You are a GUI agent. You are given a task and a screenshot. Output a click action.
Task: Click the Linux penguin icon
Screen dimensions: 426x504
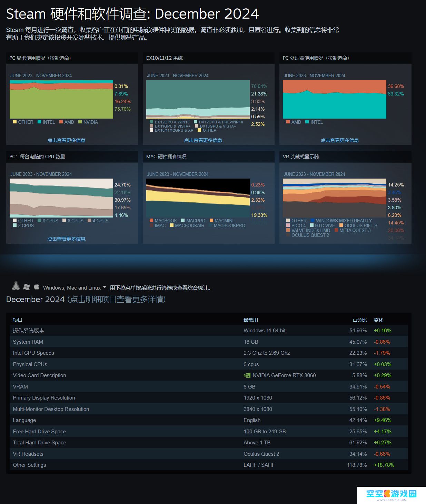click(x=16, y=285)
